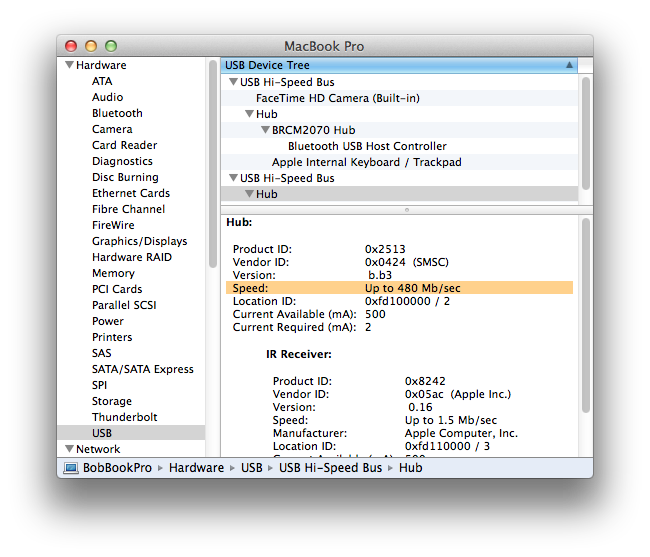Click the details pane vertical scrollbar
The height and width of the screenshot is (557, 650).
(x=585, y=315)
